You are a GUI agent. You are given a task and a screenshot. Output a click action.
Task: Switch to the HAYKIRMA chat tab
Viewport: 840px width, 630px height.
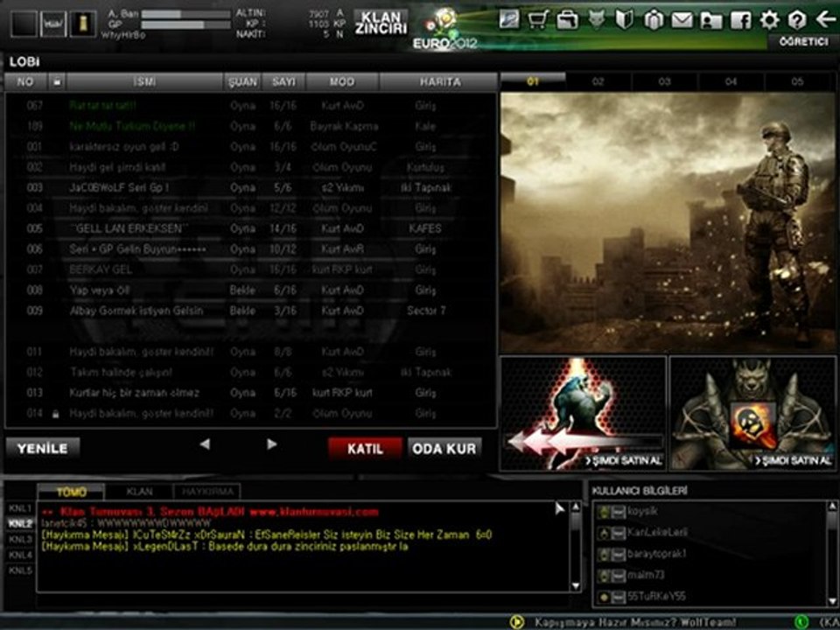point(207,492)
